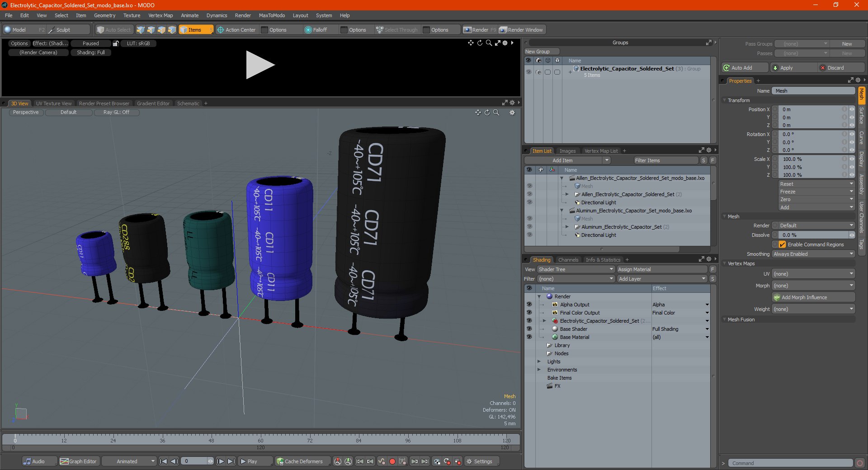Image resolution: width=868 pixels, height=470 pixels.
Task: Click the Auto Add button
Action: pos(745,68)
